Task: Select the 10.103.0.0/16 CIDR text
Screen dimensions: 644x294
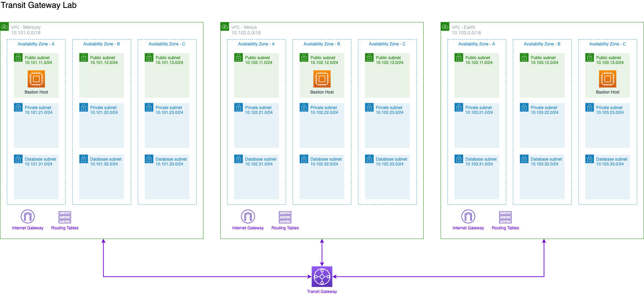Action: (x=466, y=33)
